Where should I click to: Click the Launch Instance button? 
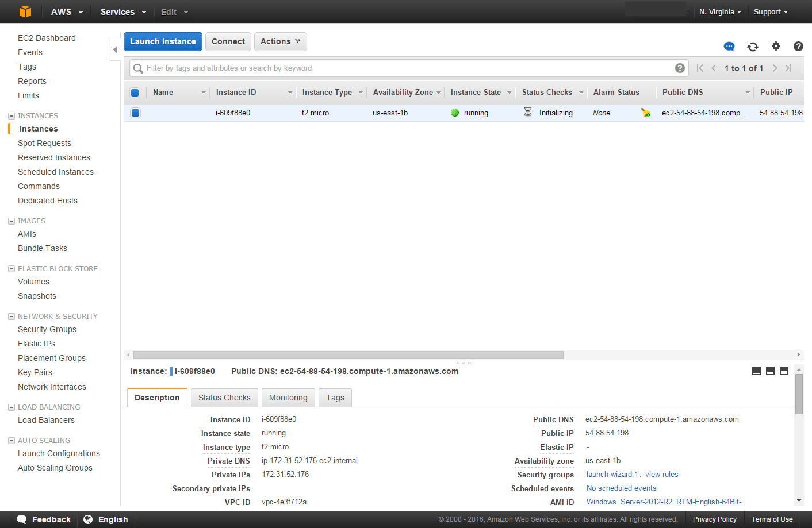pyautogui.click(x=163, y=41)
